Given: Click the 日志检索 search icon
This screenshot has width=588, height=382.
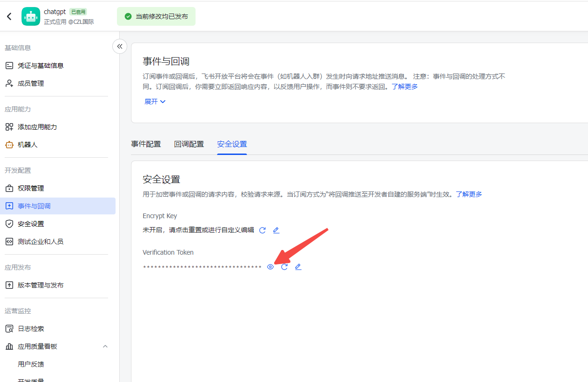Looking at the screenshot, I should click(9, 329).
